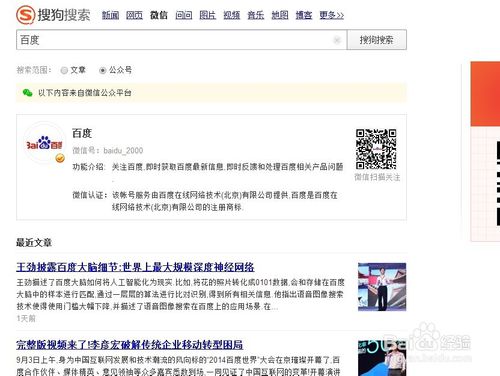
Task: Switch to the 微信 tab
Action: pos(159,15)
